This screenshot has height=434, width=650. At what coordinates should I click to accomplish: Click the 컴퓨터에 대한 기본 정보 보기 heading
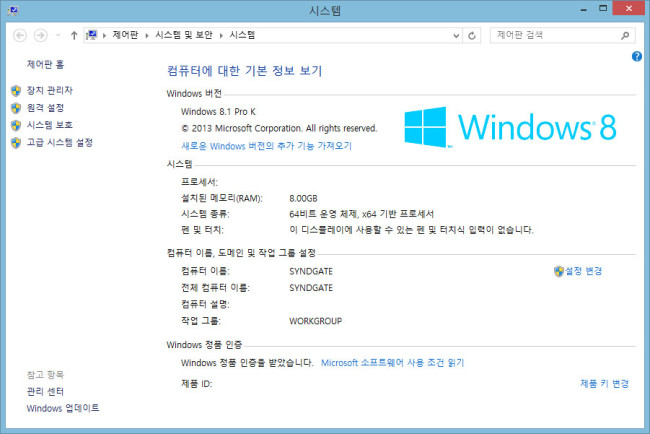[x=245, y=71]
